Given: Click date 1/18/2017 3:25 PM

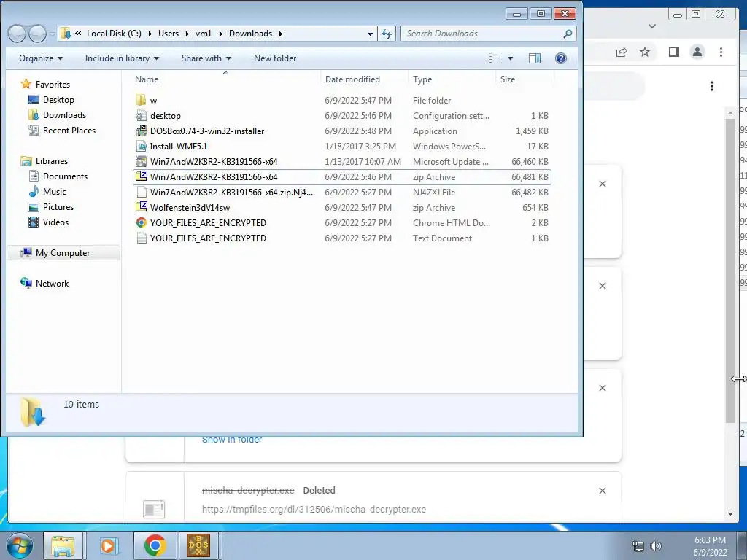Looking at the screenshot, I should pyautogui.click(x=360, y=146).
